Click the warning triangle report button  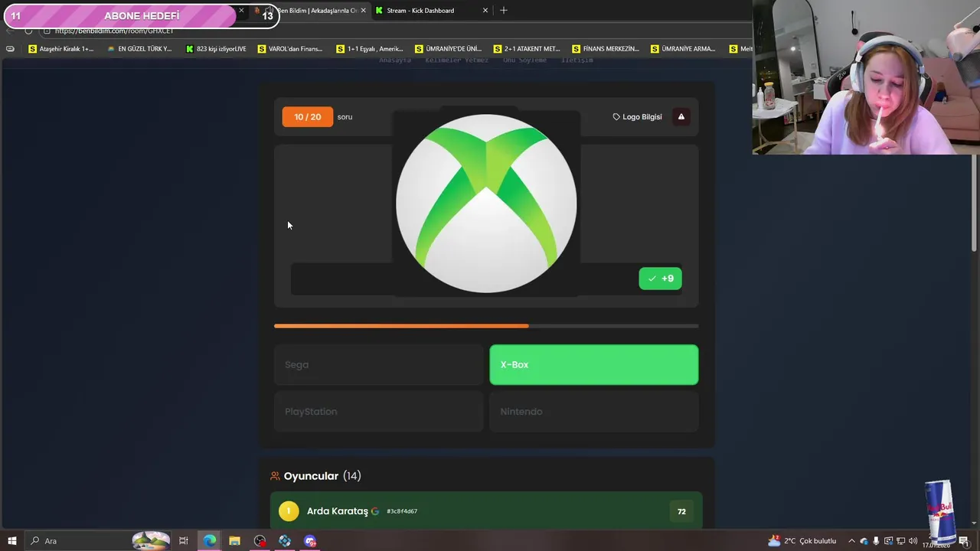[x=681, y=117]
